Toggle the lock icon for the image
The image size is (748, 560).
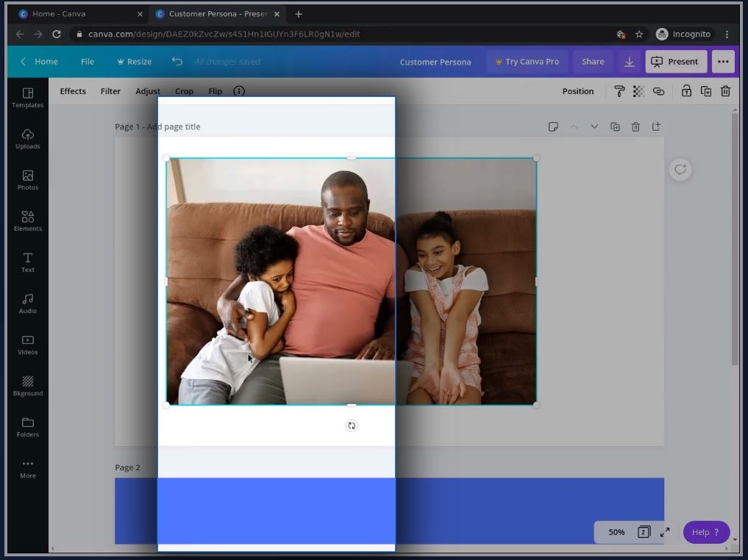pos(686,91)
